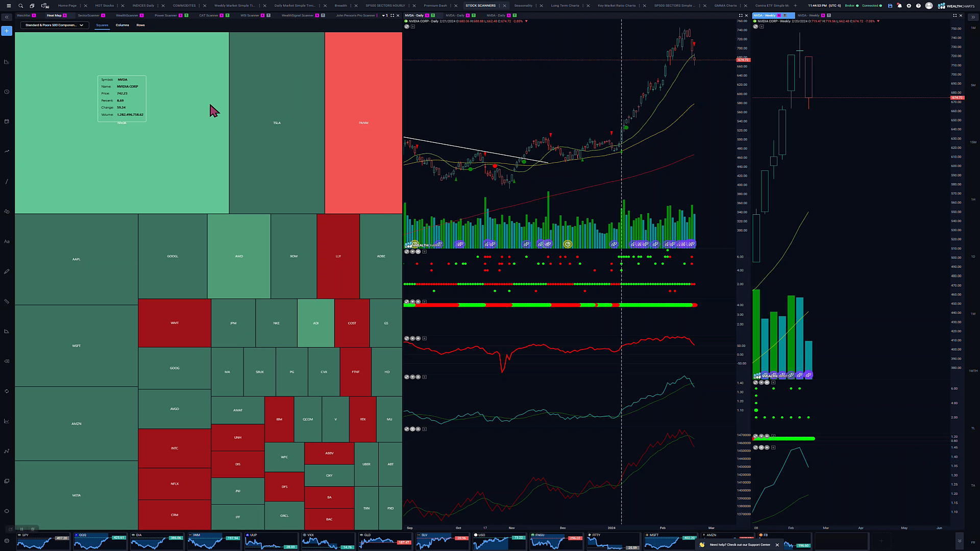Switch heat map to Rows view

[x=140, y=25]
